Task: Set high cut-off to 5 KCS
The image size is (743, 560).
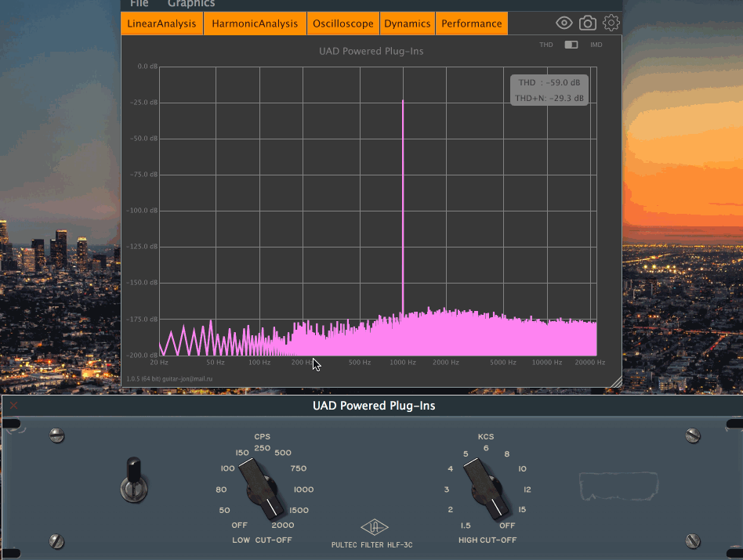Action: tap(466, 454)
